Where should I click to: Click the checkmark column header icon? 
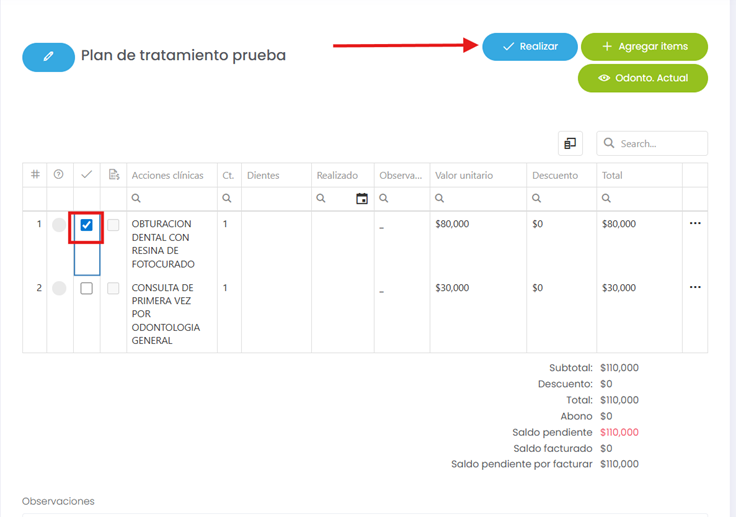(x=86, y=175)
